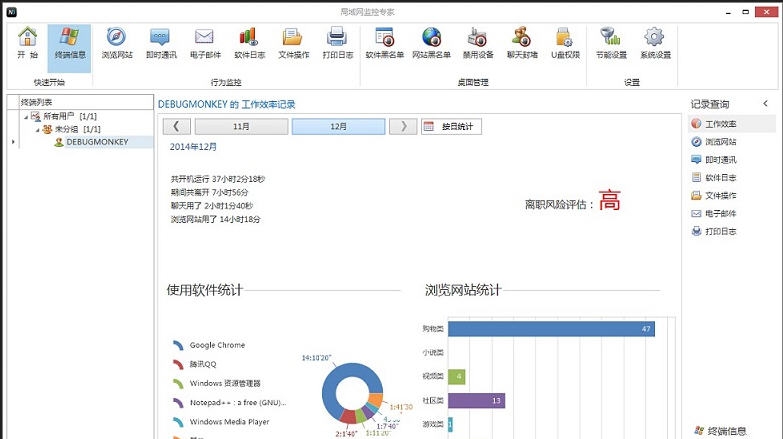783x439 pixels.
Task: Click the 聊天用了 2小时1分40秒 line
Action: [x=212, y=206]
